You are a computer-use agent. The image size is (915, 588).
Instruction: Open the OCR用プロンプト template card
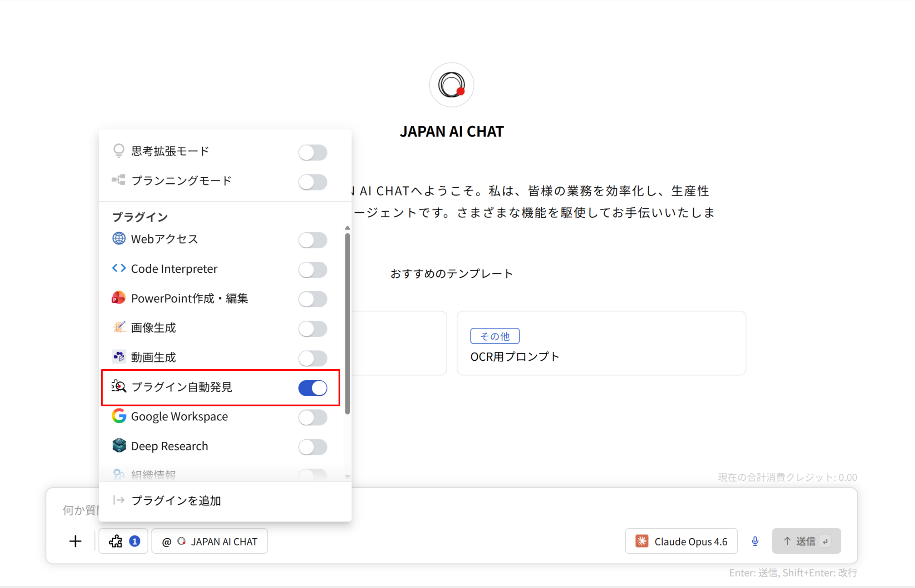[601, 343]
